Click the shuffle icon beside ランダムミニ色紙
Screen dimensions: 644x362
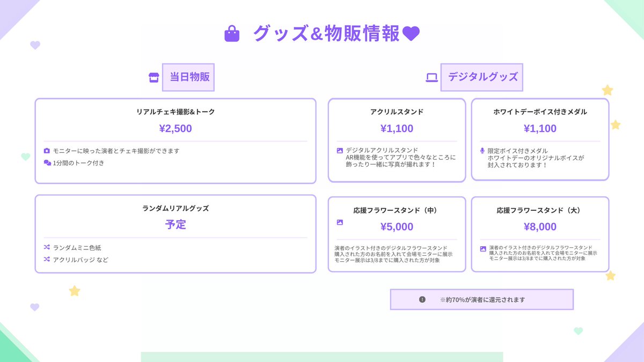click(x=47, y=247)
